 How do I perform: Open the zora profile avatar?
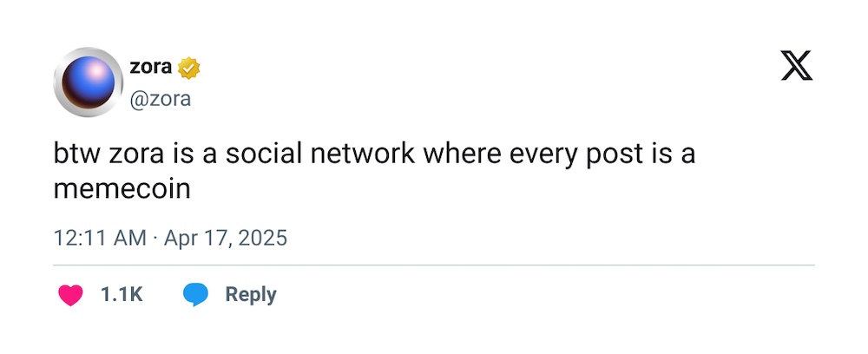(x=88, y=82)
